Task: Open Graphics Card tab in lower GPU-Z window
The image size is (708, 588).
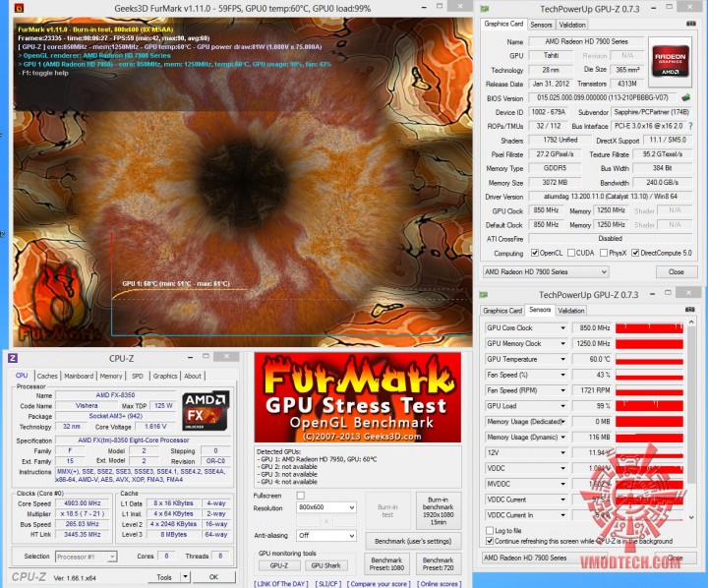Action: [502, 311]
